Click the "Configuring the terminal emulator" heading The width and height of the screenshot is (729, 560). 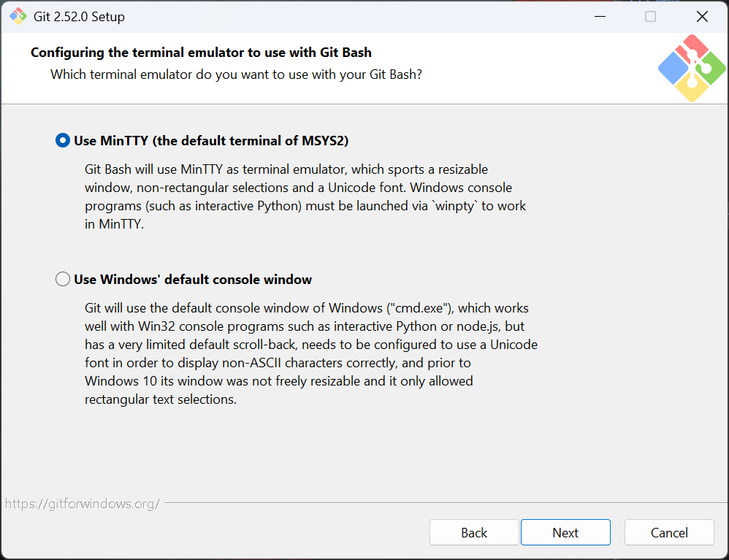tap(201, 53)
